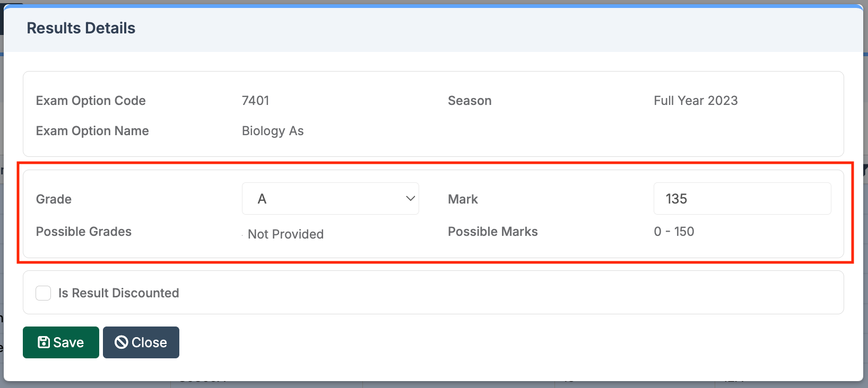Click the Exam Option Code label

point(91,101)
